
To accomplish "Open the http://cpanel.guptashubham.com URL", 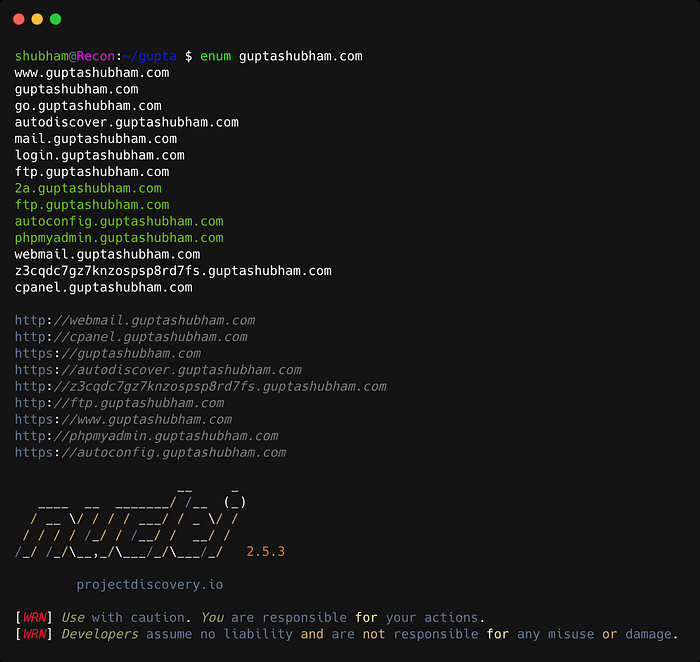I will [131, 337].
